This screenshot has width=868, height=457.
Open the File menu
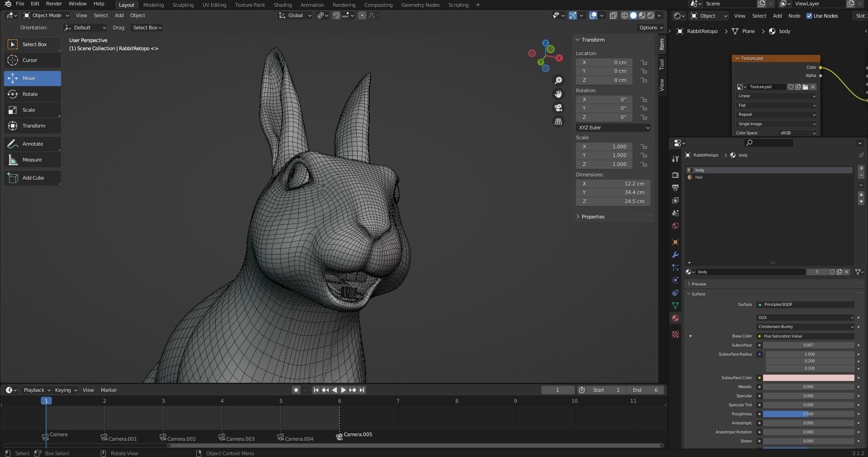(x=20, y=4)
